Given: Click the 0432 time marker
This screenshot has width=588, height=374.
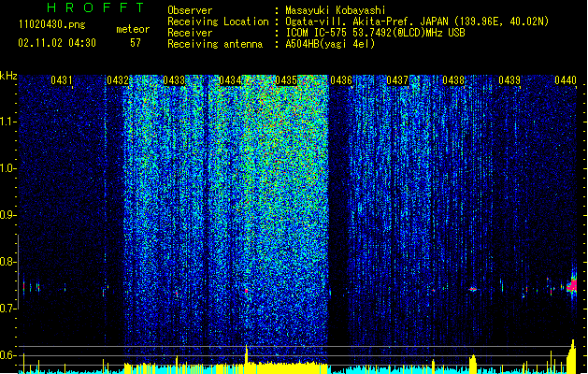Looking at the screenshot, I should [118, 80].
